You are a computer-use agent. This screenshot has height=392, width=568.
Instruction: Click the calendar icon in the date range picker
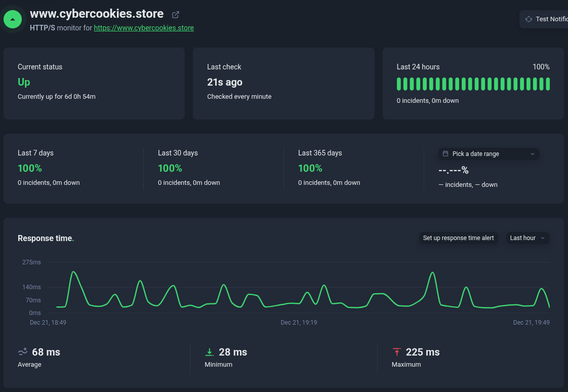[445, 153]
